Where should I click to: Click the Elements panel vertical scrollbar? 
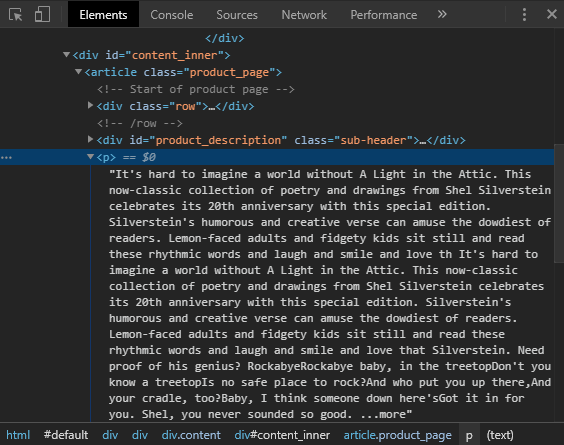coord(559,203)
